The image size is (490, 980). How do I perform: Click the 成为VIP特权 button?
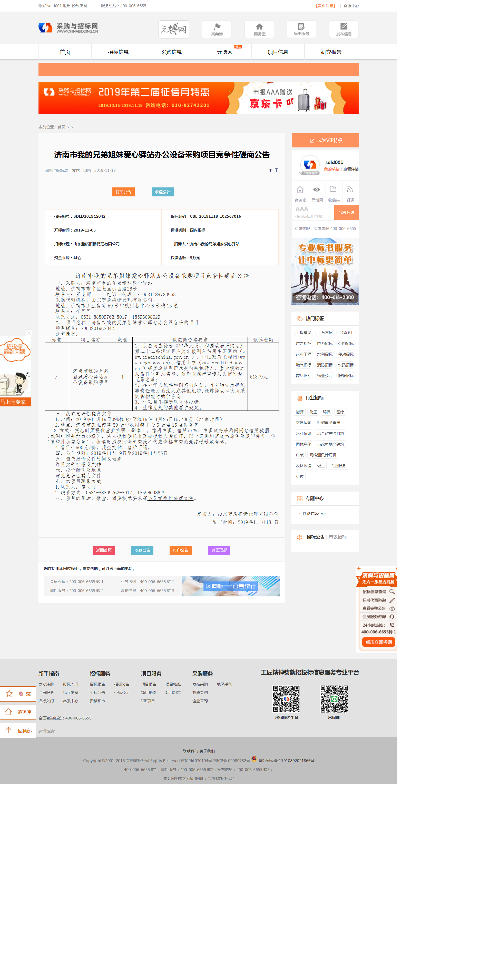(325, 140)
